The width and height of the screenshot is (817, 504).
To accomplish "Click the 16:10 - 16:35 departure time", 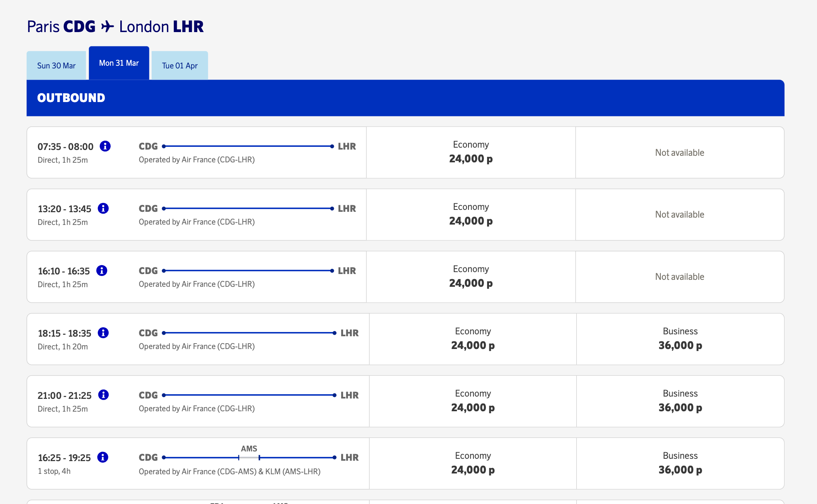I will (64, 271).
